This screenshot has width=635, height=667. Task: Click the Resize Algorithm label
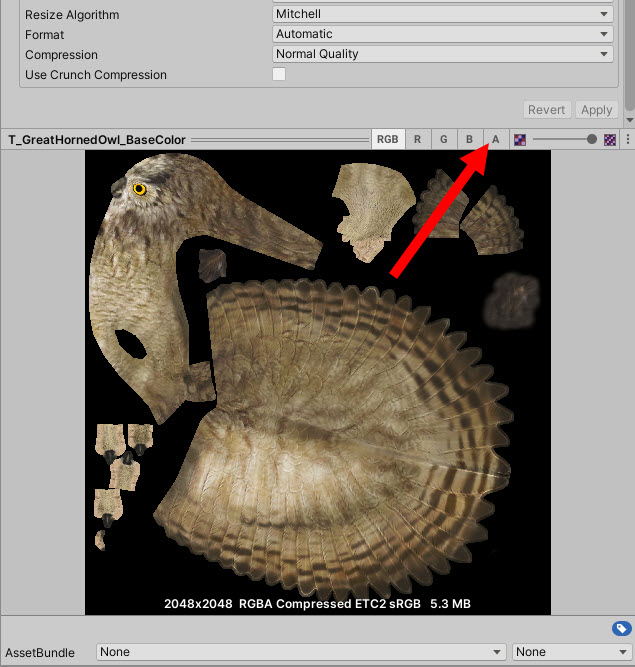point(72,15)
